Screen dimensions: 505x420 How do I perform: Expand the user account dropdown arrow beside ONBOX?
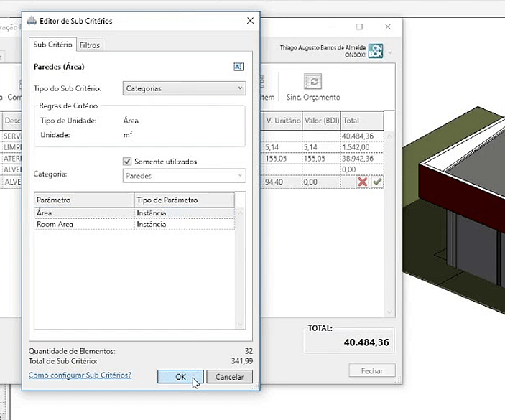pos(390,52)
